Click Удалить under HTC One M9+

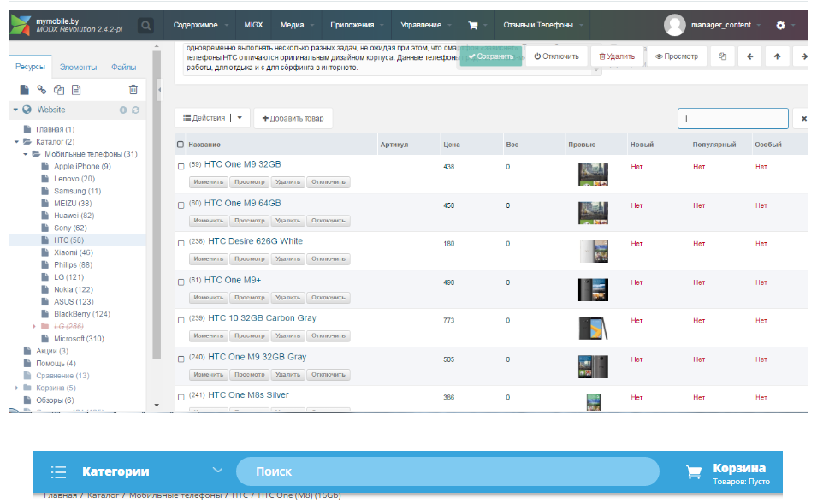[x=287, y=297]
